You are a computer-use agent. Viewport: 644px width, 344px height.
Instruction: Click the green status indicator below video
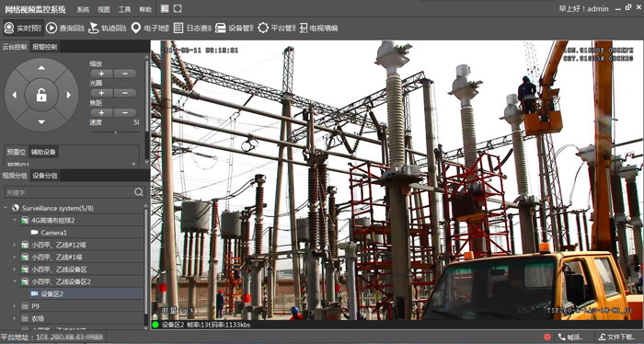coord(155,325)
